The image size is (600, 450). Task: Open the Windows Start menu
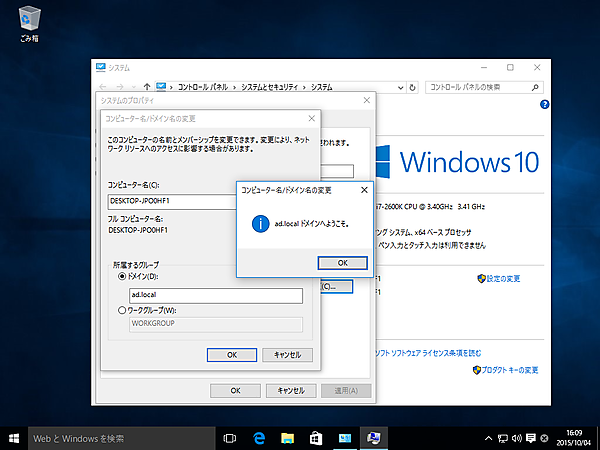[14, 438]
